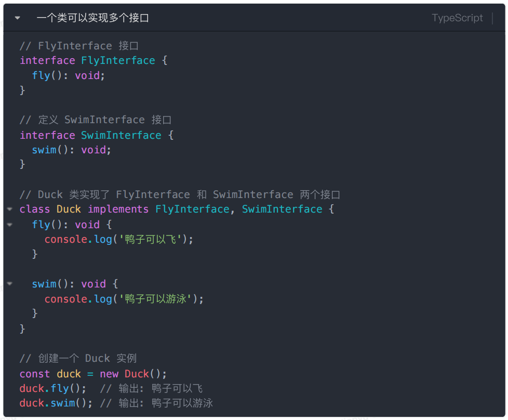The image size is (508, 420).
Task: Click the line console.log('鸭子可以游泳');
Action: 124,299
